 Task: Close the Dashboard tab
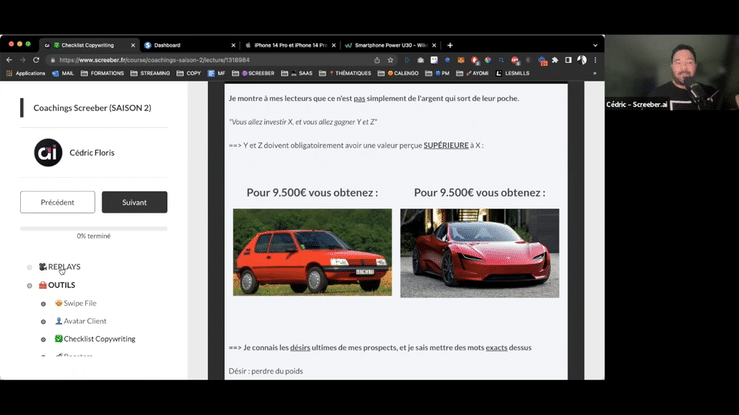[x=233, y=45]
